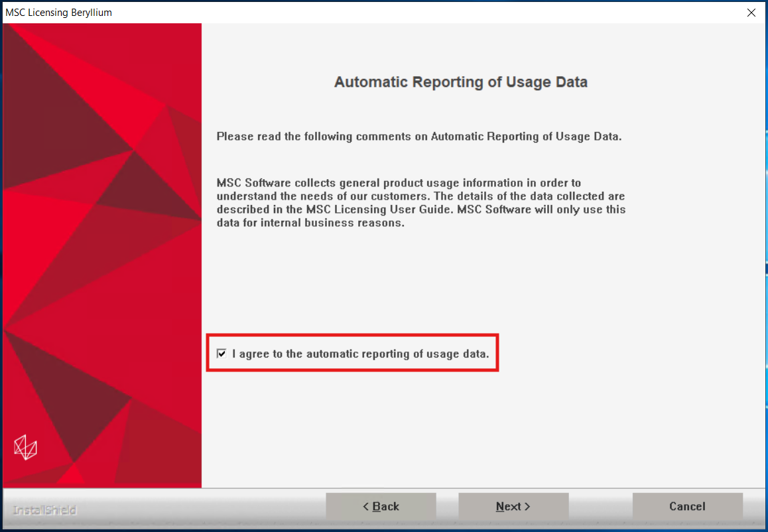Click the 'Please read the following comments' line
The width and height of the screenshot is (768, 532).
tap(418, 137)
